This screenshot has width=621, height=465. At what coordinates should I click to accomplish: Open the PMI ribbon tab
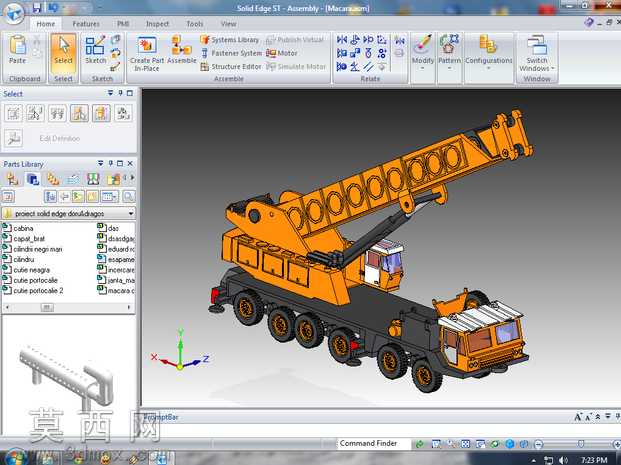tap(123, 24)
